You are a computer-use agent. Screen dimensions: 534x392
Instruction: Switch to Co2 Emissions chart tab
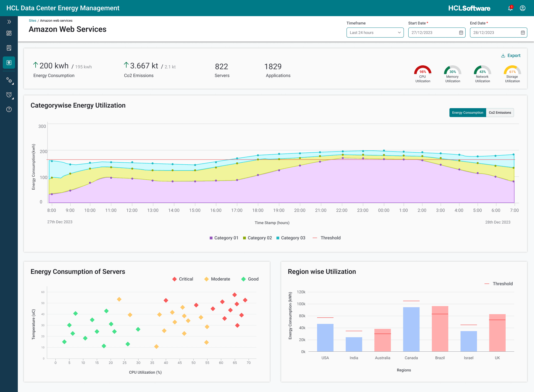click(x=500, y=113)
